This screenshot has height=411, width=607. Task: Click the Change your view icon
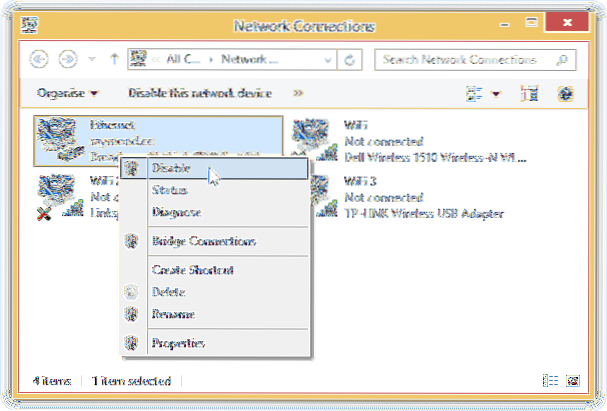pyautogui.click(x=474, y=94)
